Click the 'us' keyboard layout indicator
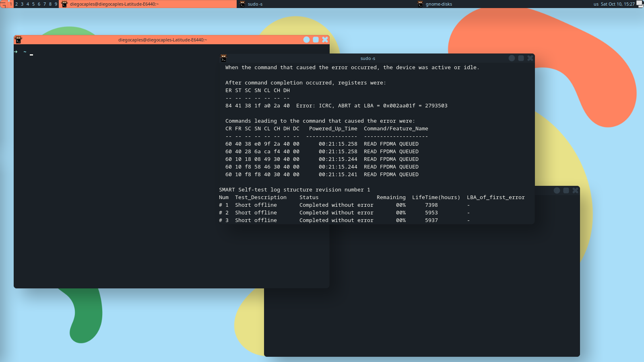Image resolution: width=644 pixels, height=362 pixels. coord(596,4)
